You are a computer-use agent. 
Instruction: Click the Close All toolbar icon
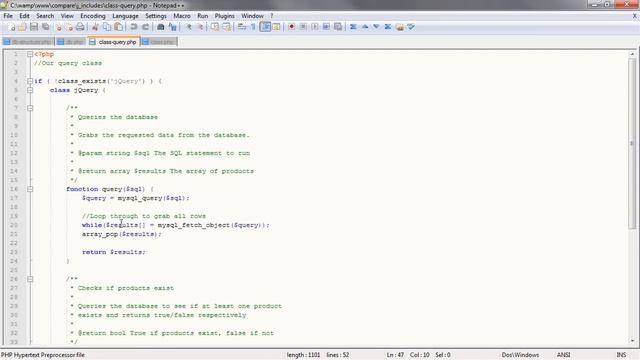click(69, 27)
